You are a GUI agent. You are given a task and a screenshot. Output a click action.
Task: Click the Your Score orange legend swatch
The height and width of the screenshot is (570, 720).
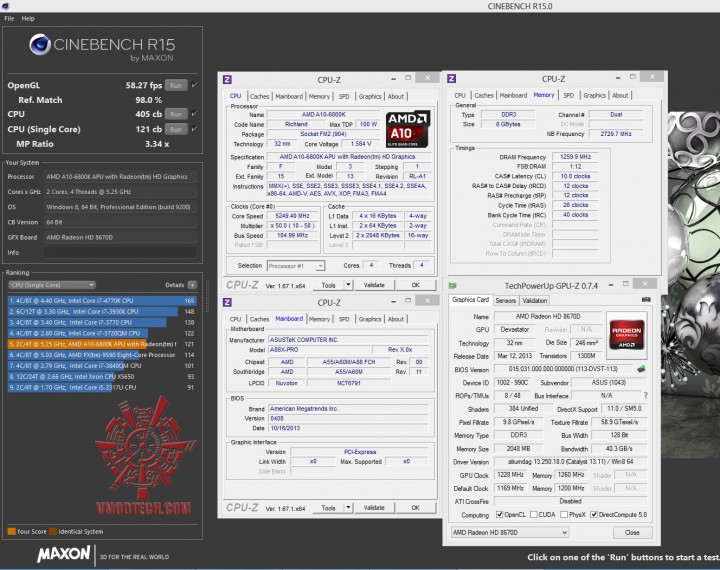pos(11,531)
